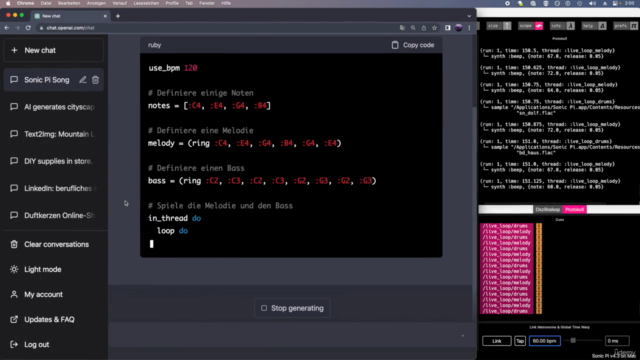Viewport: 640px width, 360px height.
Task: Start a New chat
Action: [53, 50]
